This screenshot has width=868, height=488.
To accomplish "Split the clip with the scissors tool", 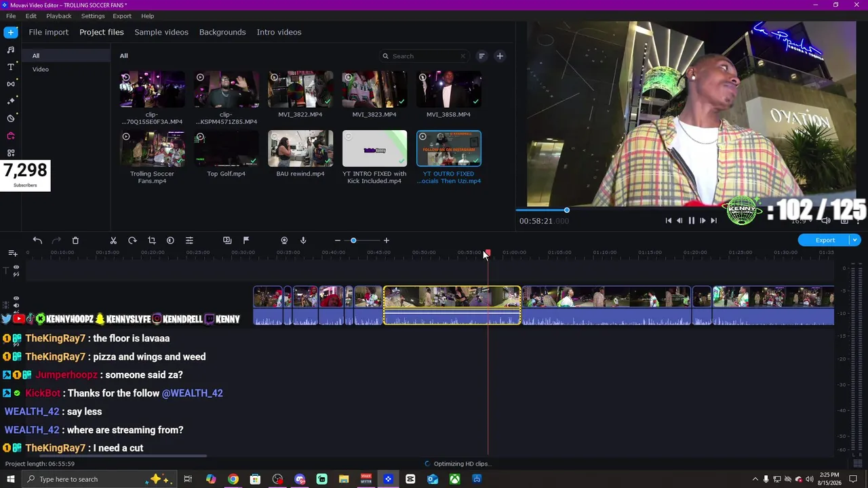I will 113,241.
